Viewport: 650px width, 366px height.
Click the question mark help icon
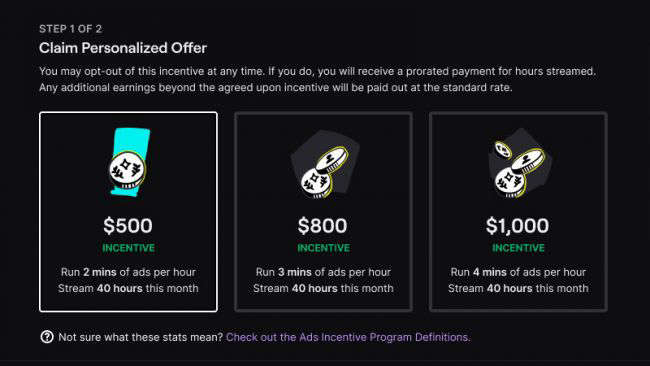click(x=47, y=337)
